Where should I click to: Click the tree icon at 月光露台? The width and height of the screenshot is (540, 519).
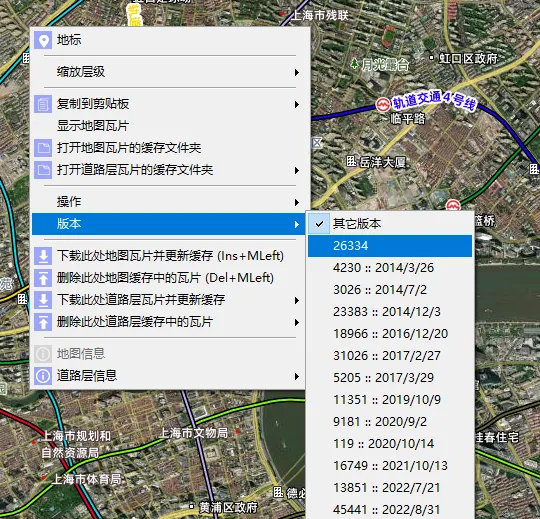click(x=354, y=63)
